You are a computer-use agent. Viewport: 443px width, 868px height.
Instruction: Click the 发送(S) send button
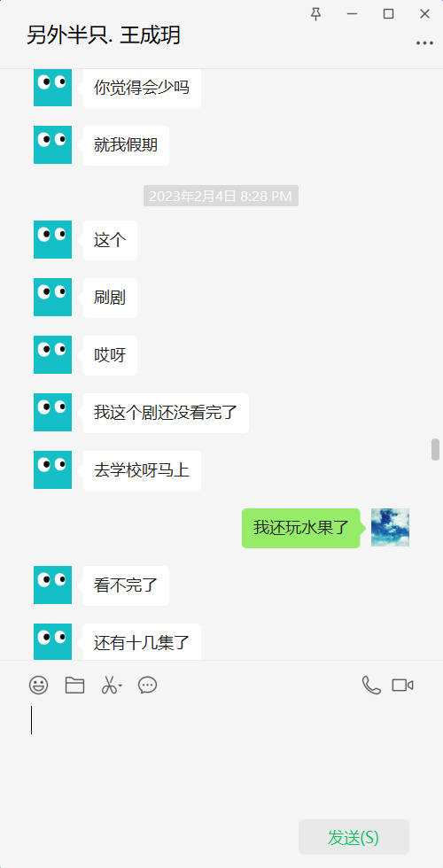click(x=354, y=837)
